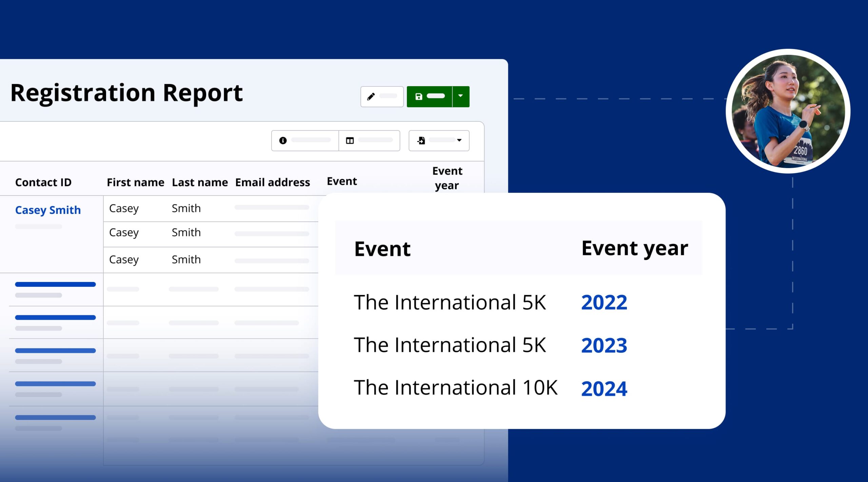Click the Event year header in popup card
This screenshot has height=482, width=868.
click(634, 248)
